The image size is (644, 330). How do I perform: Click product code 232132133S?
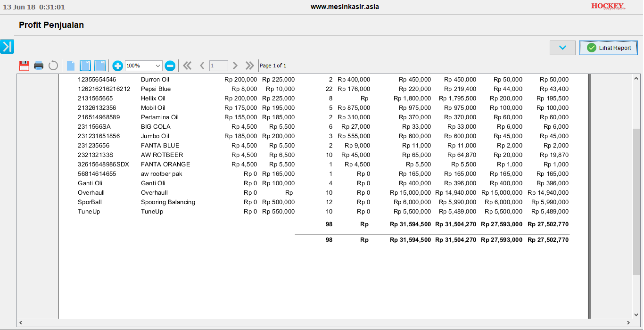(96, 155)
